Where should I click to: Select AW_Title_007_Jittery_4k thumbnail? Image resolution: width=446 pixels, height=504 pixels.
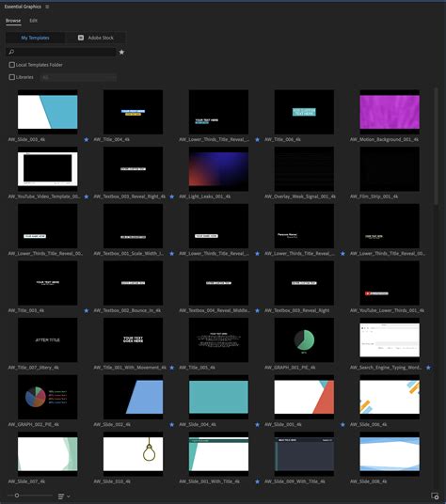pyautogui.click(x=48, y=339)
